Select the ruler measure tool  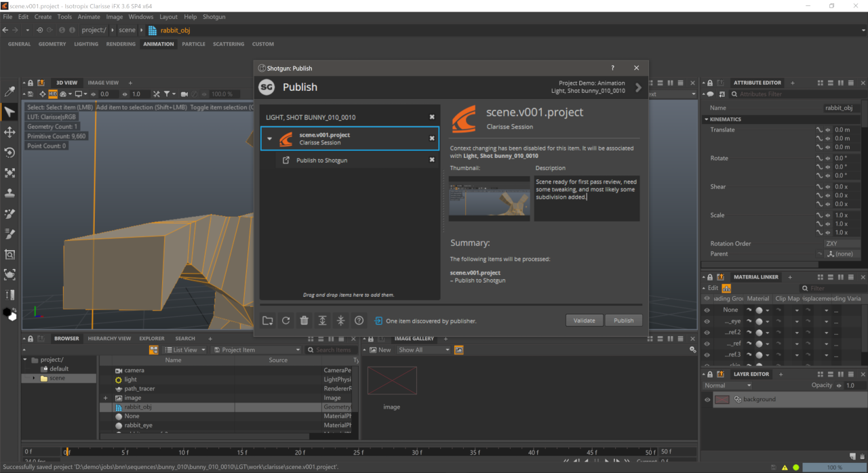(9, 295)
